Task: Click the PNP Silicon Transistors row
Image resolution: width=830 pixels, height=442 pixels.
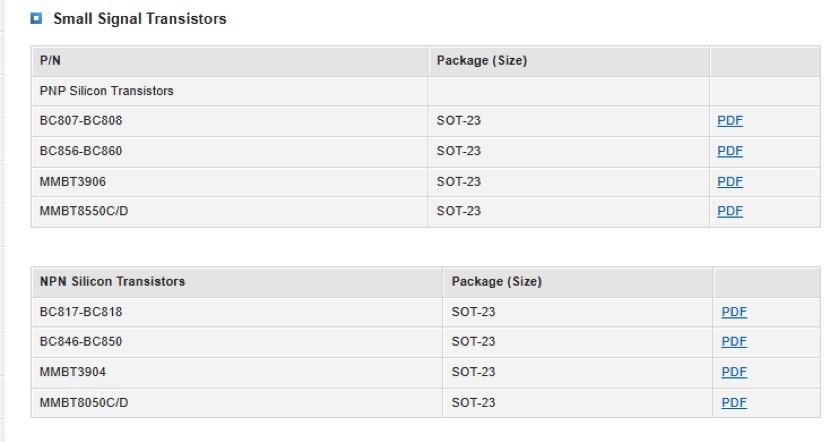Action: point(107,91)
